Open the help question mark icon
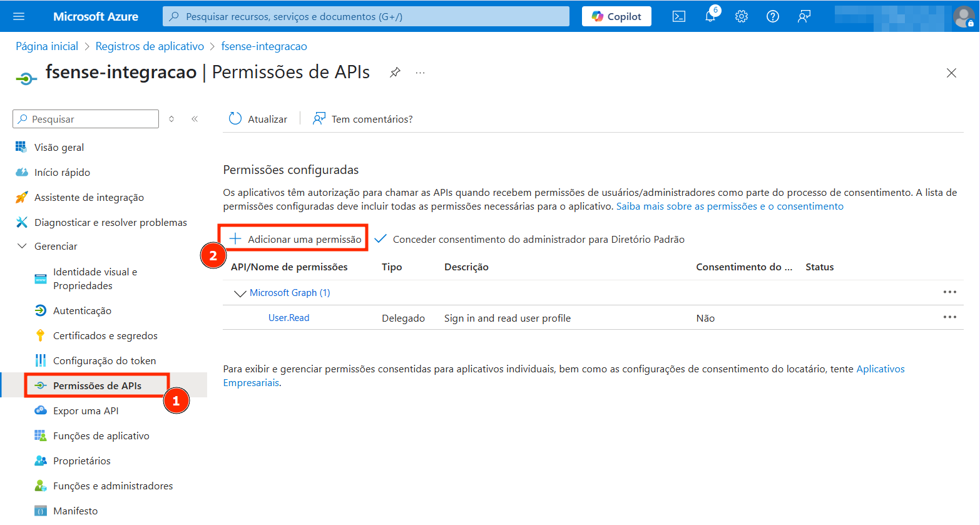 point(773,16)
